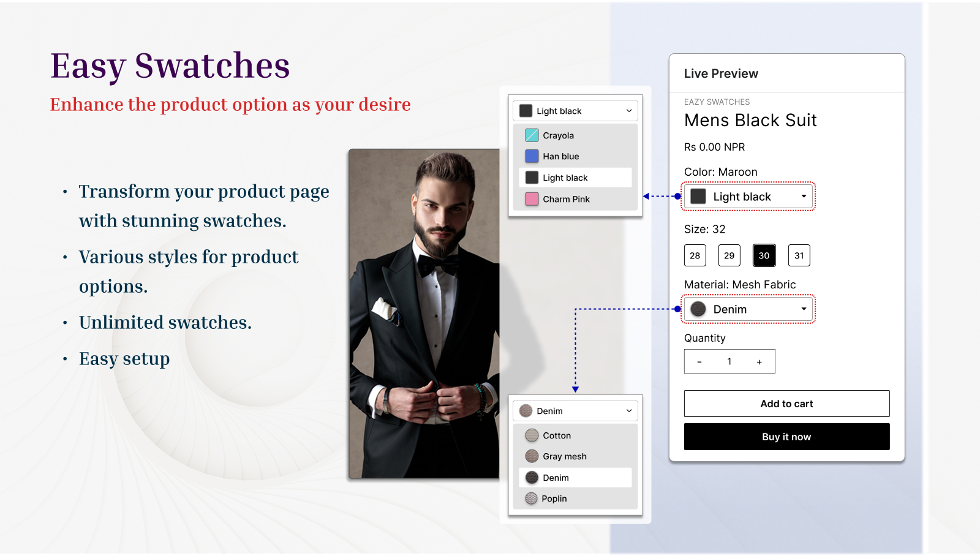Click the man in suit product image

(424, 314)
